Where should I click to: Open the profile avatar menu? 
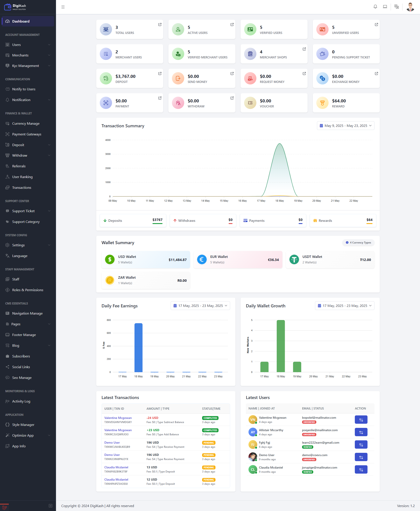pos(410,7)
